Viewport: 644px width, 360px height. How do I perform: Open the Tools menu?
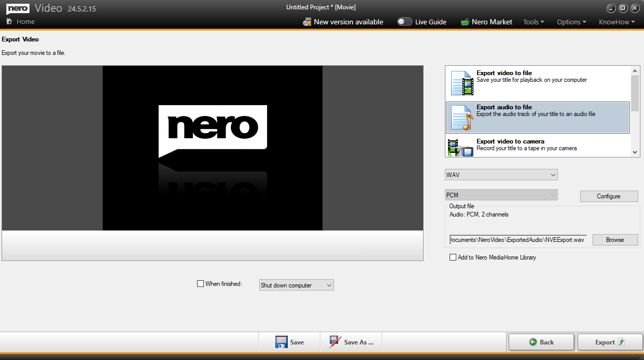534,22
